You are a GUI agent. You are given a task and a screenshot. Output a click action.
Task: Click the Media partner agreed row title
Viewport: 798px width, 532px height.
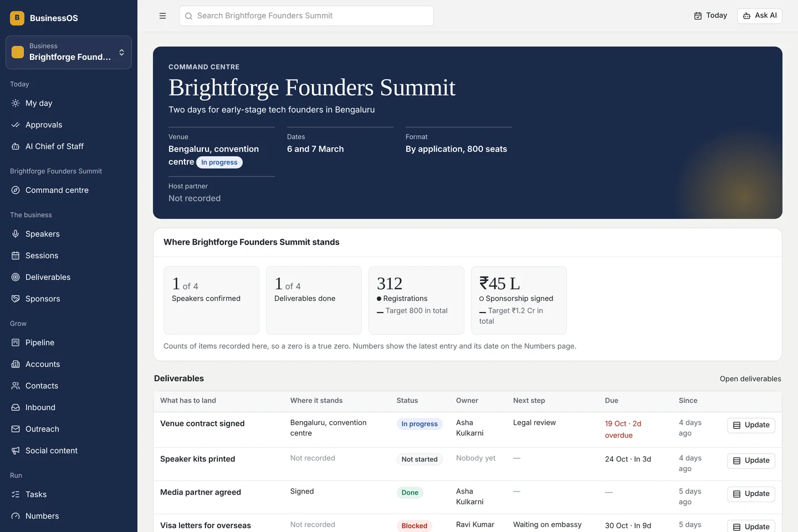(x=201, y=492)
